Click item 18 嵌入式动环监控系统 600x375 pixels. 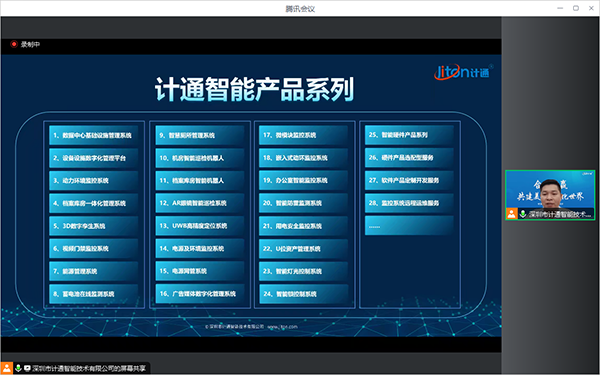tap(304, 158)
